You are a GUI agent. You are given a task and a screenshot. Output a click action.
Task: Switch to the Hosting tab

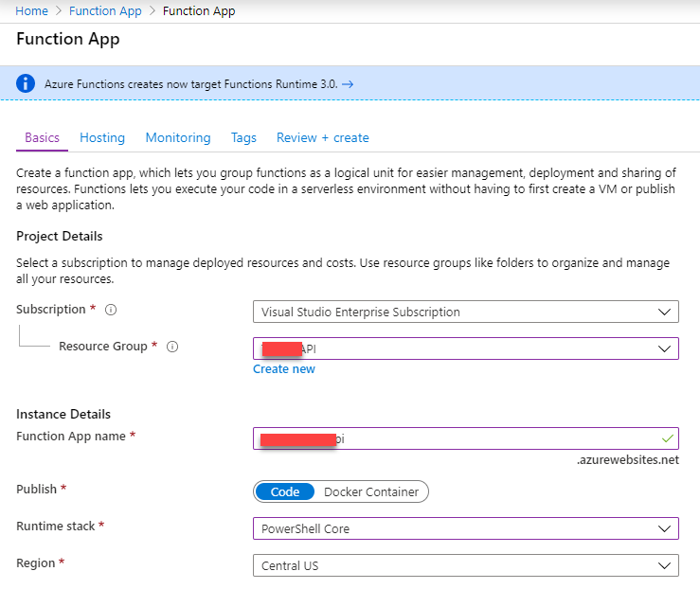coord(102,137)
